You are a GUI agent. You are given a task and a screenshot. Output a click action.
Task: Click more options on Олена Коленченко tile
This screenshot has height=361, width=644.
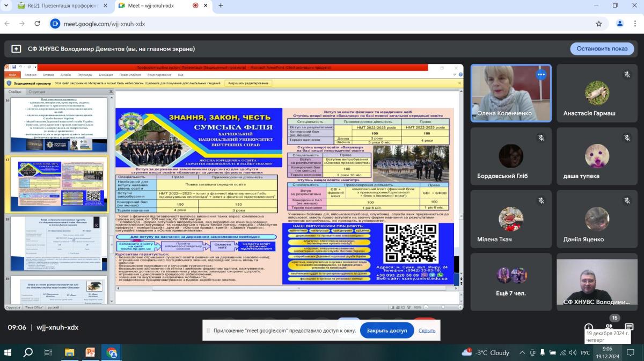coord(541,75)
